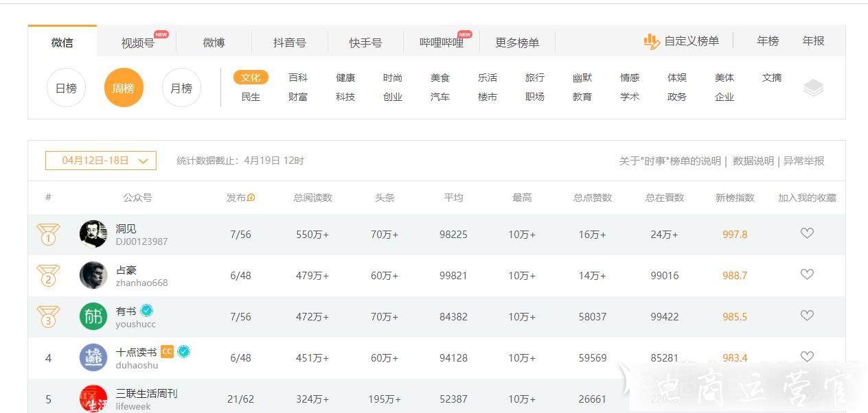This screenshot has height=413, width=868.
Task: Toggle the heart icon for 占豪
Action: [x=807, y=274]
